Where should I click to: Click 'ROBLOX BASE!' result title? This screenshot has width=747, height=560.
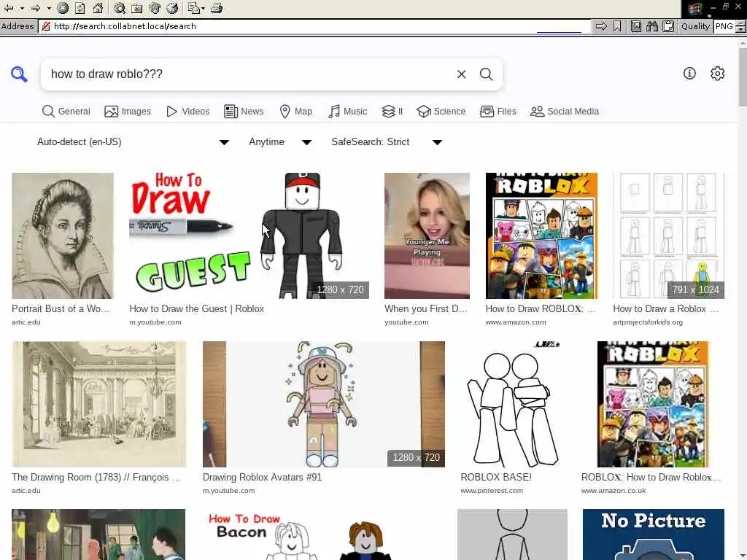tap(496, 477)
